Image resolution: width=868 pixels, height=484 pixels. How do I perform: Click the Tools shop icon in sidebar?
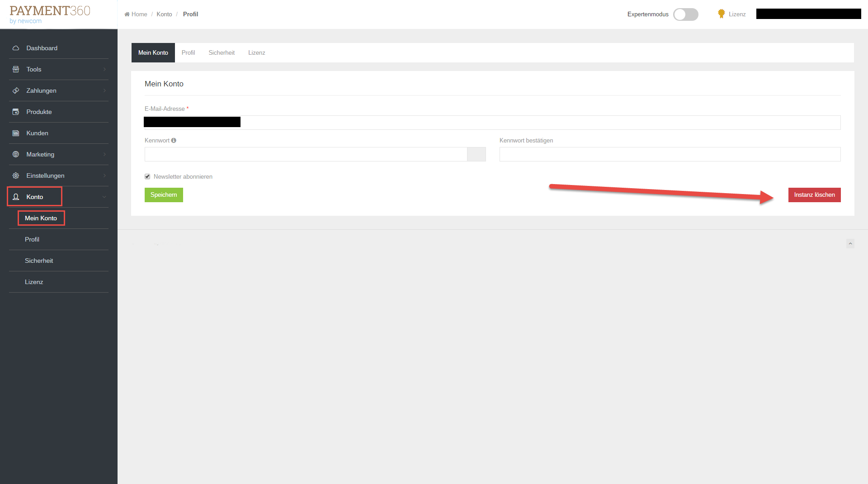click(16, 69)
